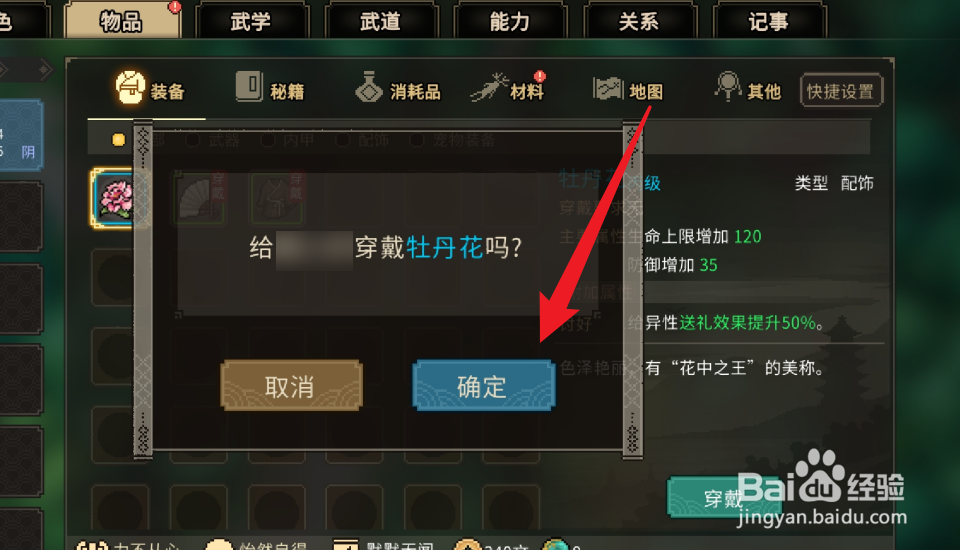
Task: Open the 秘籍 manuals book icon
Action: (x=249, y=86)
